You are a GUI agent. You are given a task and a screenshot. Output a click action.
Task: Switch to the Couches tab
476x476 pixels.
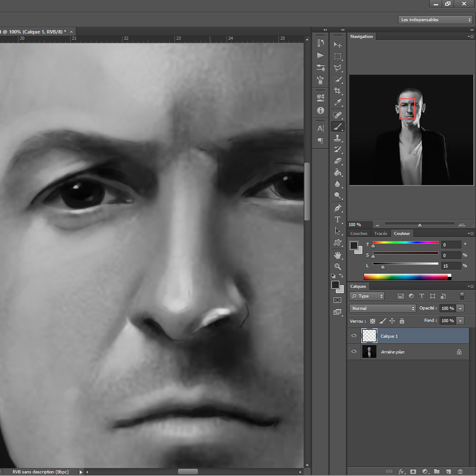[x=359, y=234]
